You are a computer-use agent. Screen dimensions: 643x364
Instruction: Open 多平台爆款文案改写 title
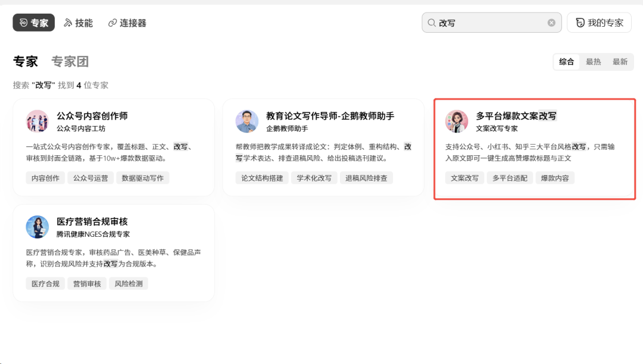(x=516, y=116)
